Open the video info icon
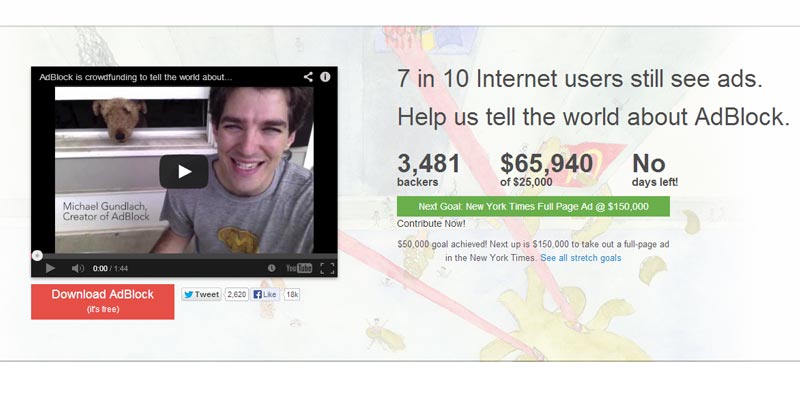The width and height of the screenshot is (800, 400). pyautogui.click(x=325, y=77)
